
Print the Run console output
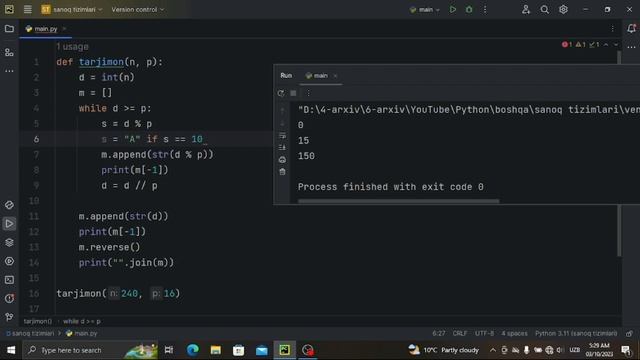click(282, 160)
